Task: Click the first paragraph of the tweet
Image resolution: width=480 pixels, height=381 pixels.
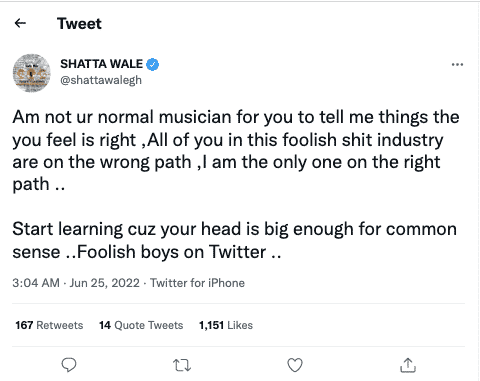Action: (x=236, y=151)
